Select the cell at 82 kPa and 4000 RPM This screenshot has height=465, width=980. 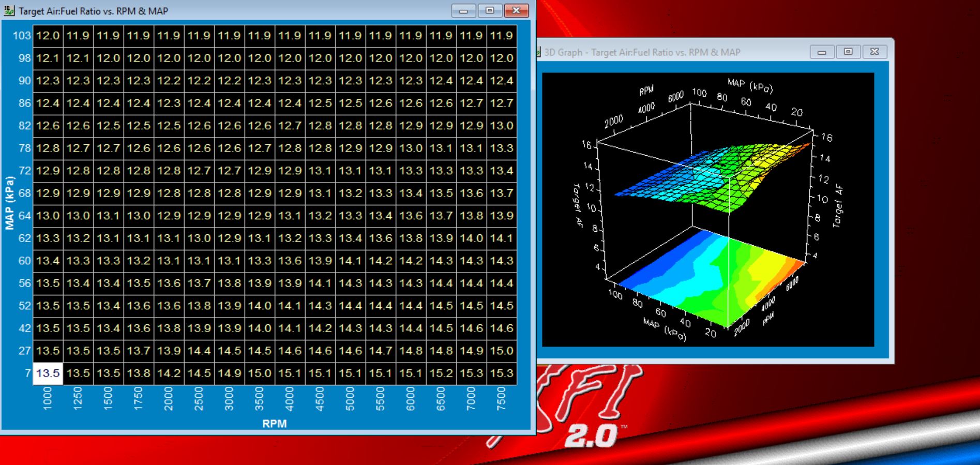290,126
